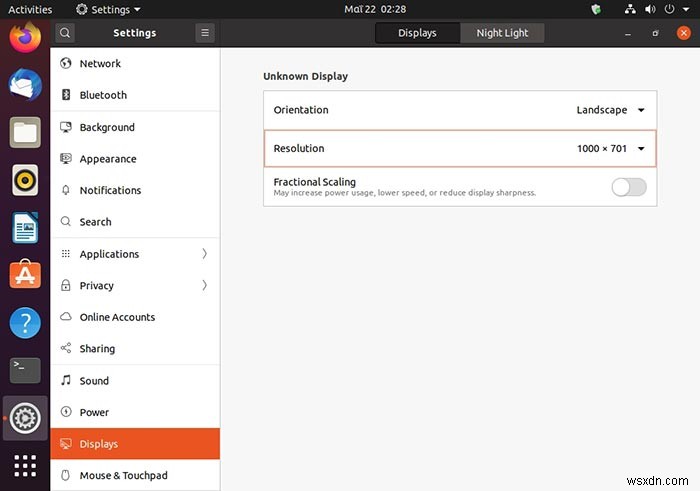
Task: Select Network in settings sidebar
Action: (135, 63)
